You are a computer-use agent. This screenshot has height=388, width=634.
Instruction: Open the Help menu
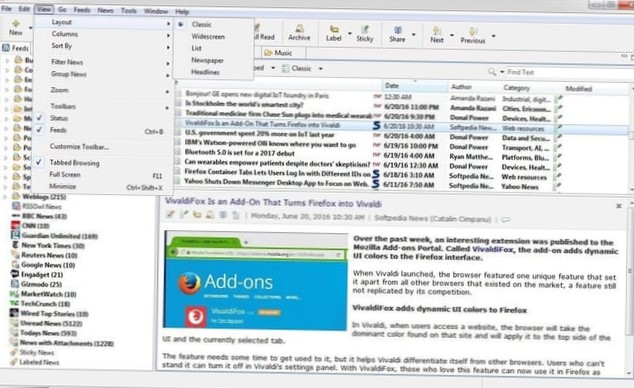coord(182,12)
